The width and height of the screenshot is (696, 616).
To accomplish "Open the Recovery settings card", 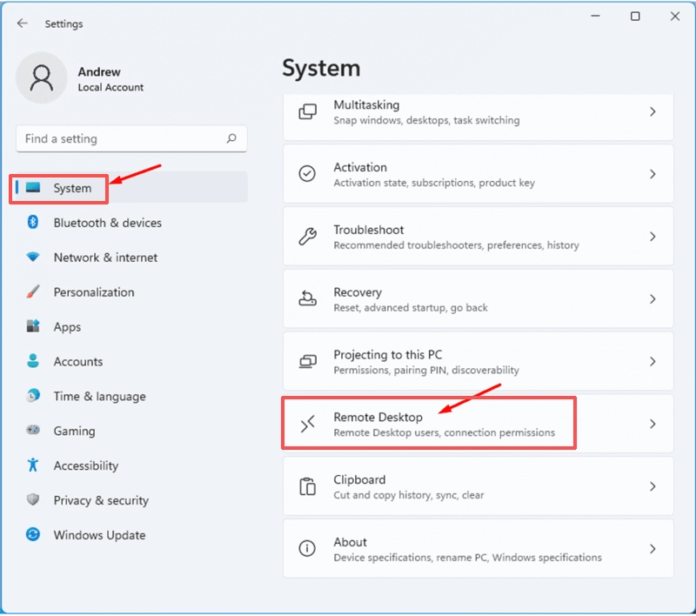I will click(x=478, y=299).
